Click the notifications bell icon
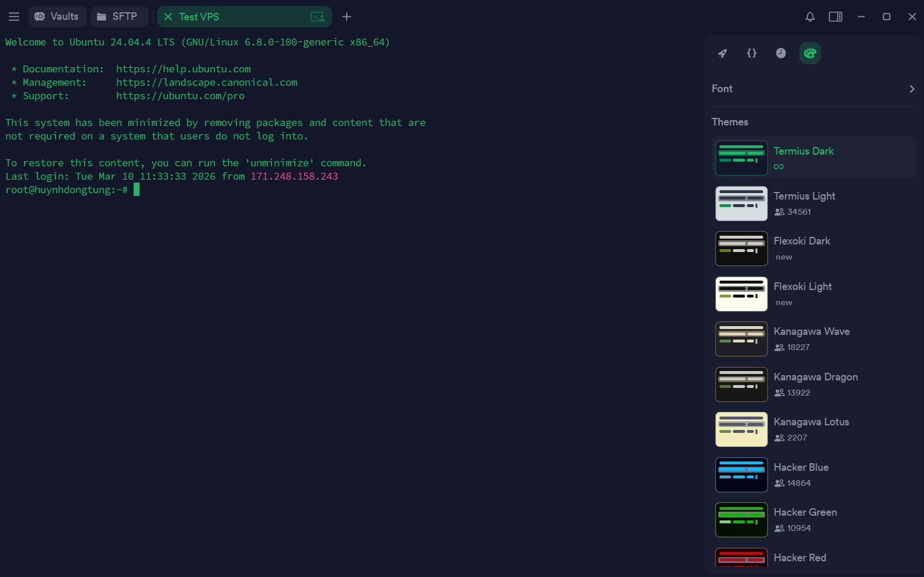Viewport: 924px width, 577px height. pyautogui.click(x=810, y=17)
